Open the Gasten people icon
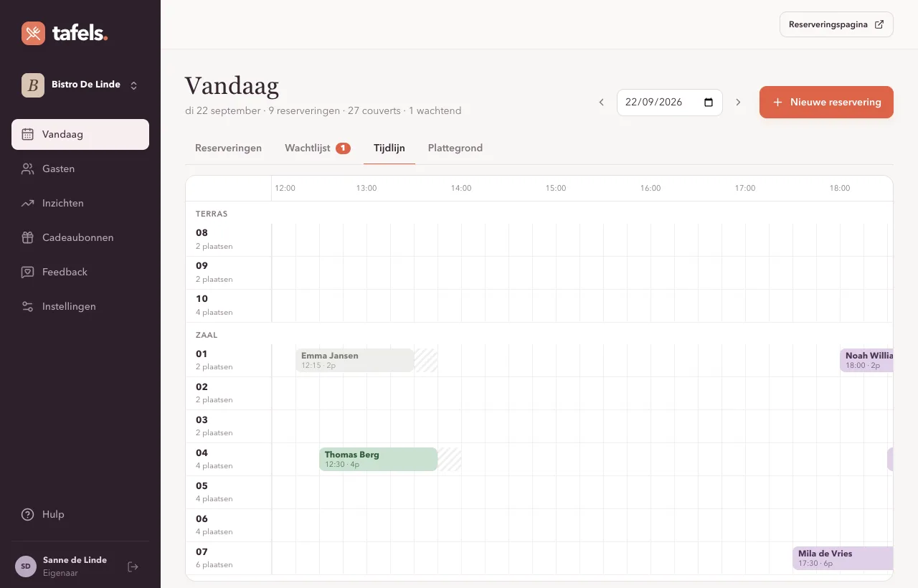Screen dimensions: 918x588 28,169
